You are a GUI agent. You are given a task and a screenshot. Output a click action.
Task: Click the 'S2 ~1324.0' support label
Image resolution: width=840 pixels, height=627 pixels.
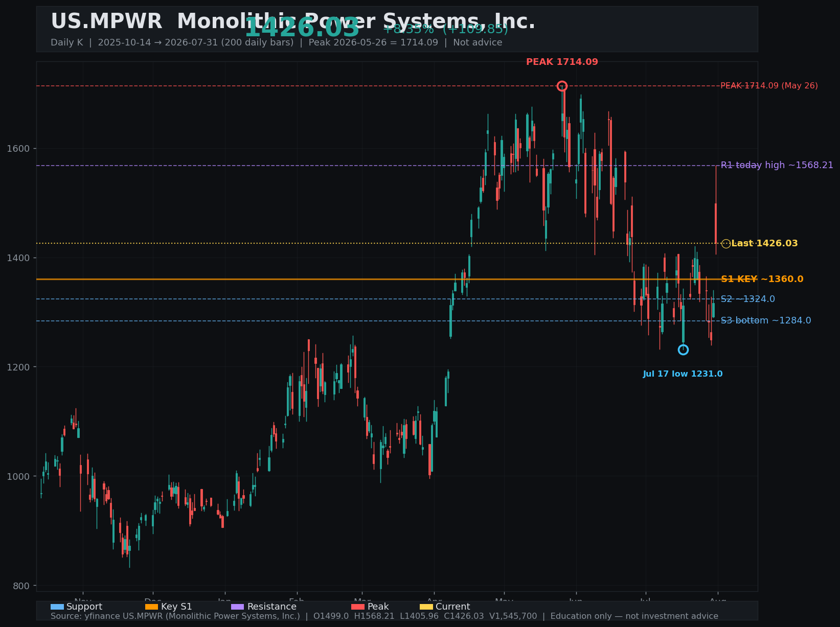[x=747, y=299]
